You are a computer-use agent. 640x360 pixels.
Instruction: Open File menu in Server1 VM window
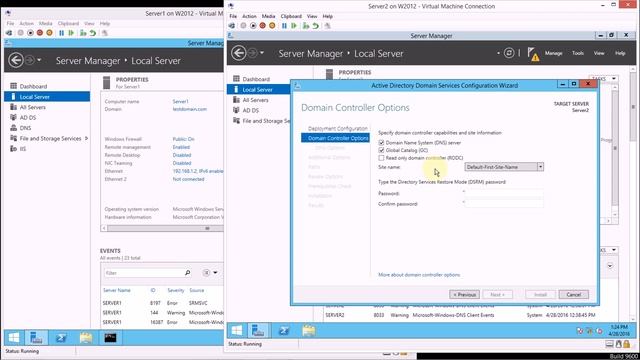10,24
